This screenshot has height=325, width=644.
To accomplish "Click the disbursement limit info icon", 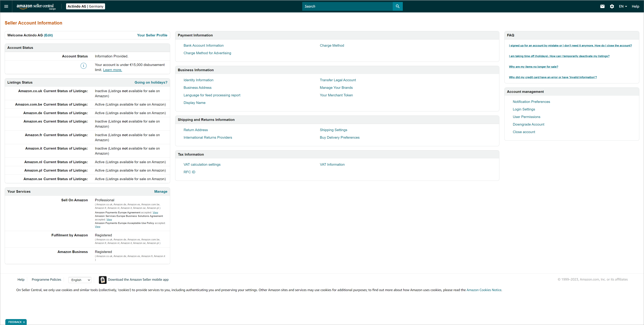I will pos(83,66).
